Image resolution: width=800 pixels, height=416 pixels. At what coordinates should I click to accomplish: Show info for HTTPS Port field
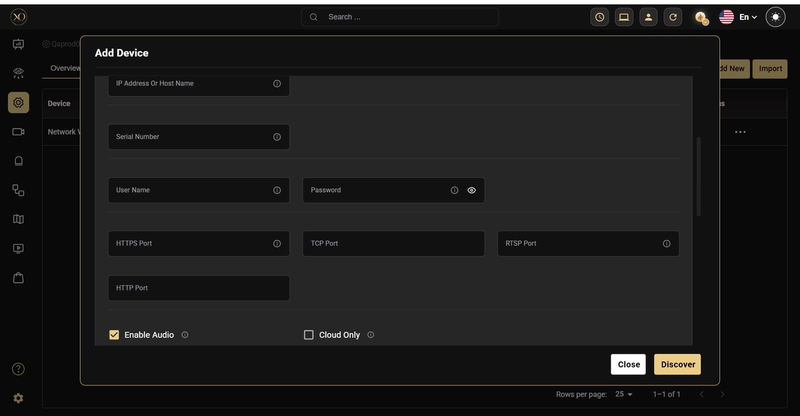point(277,243)
